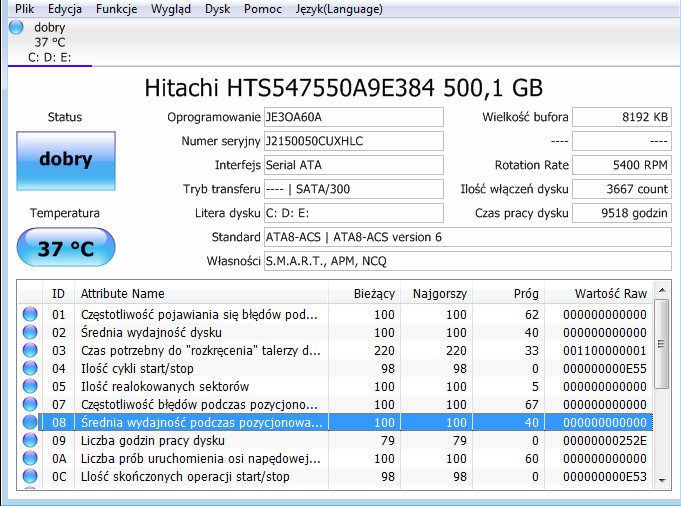Click the Litera dysku field
The width and height of the screenshot is (681, 506).
pyautogui.click(x=354, y=213)
